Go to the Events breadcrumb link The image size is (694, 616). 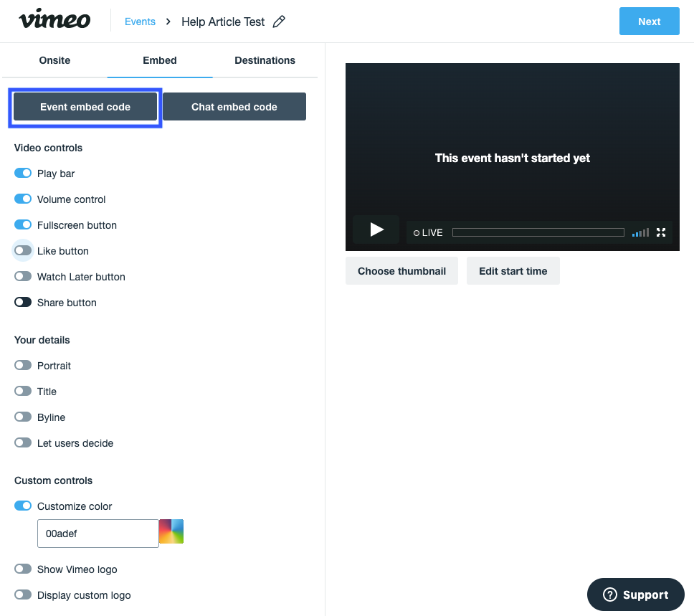(140, 22)
